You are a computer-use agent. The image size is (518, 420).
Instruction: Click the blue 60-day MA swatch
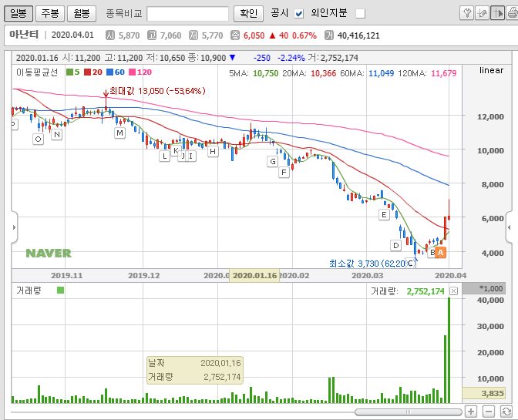109,72
